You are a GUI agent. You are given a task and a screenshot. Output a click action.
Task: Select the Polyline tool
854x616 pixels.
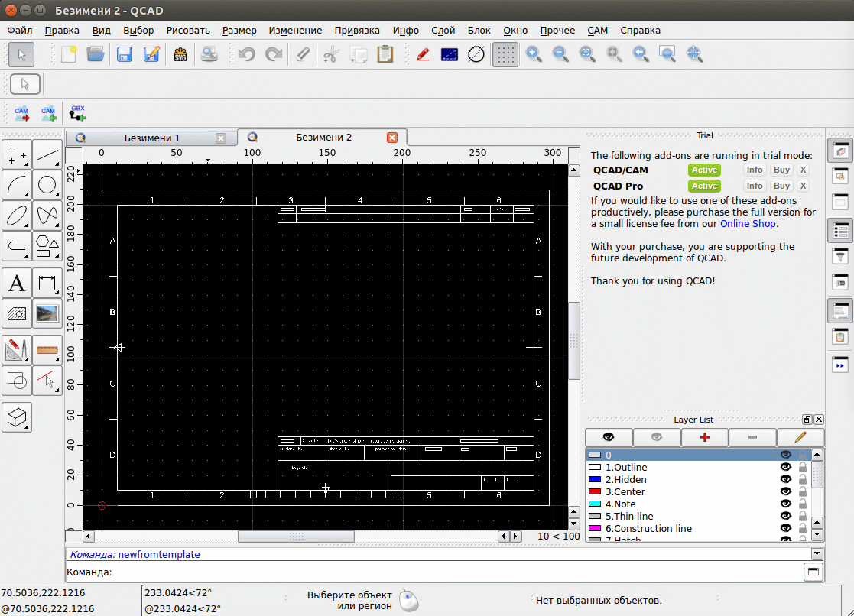point(17,247)
